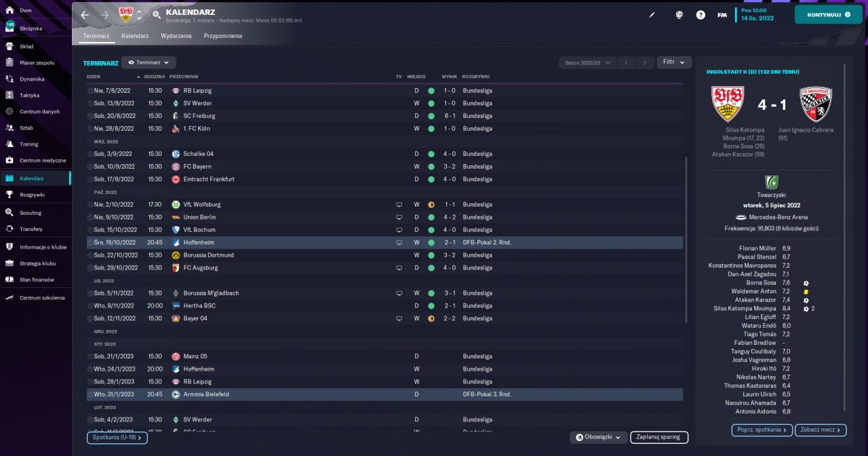Sort by Dzień column header
This screenshot has height=456, width=868.
(94, 77)
